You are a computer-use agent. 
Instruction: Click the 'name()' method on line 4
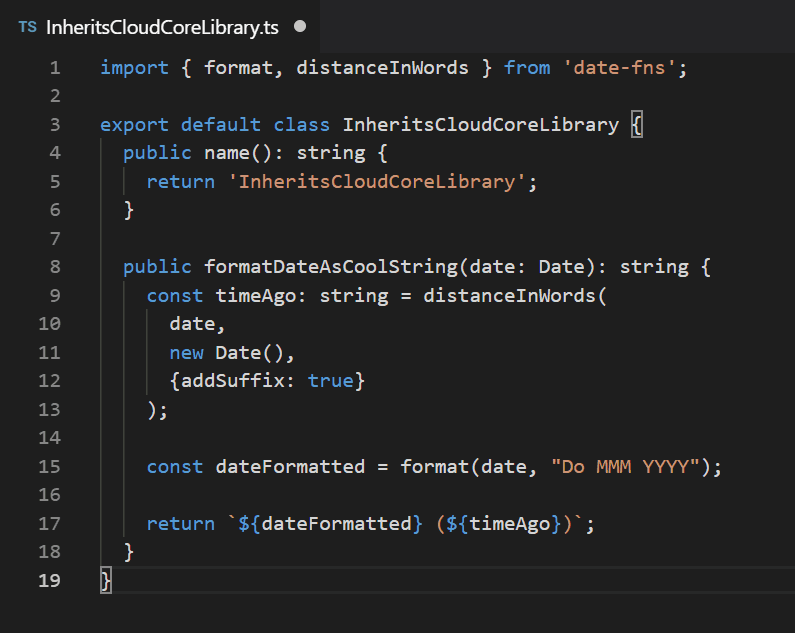tap(238, 153)
